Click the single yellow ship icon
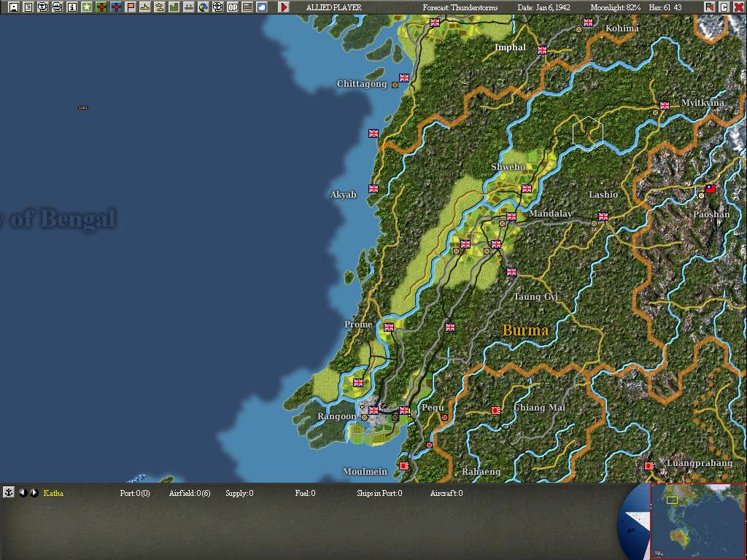Viewport: 747px width, 560px height. (145, 7)
